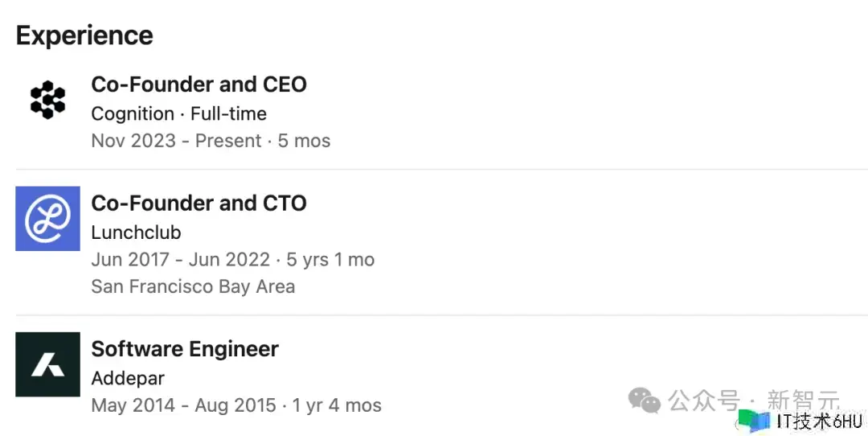
Task: Click the Cognition company logo
Action: [47, 100]
